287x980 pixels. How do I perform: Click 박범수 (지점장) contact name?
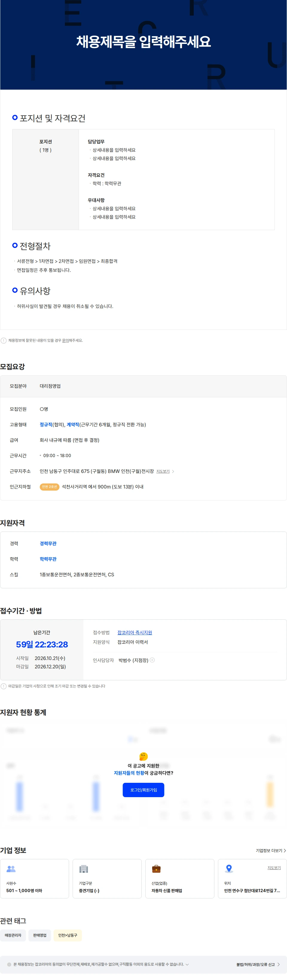(133, 660)
